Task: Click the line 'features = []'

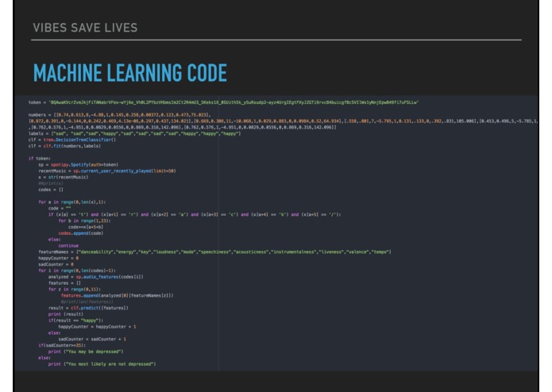Action: click(x=64, y=283)
